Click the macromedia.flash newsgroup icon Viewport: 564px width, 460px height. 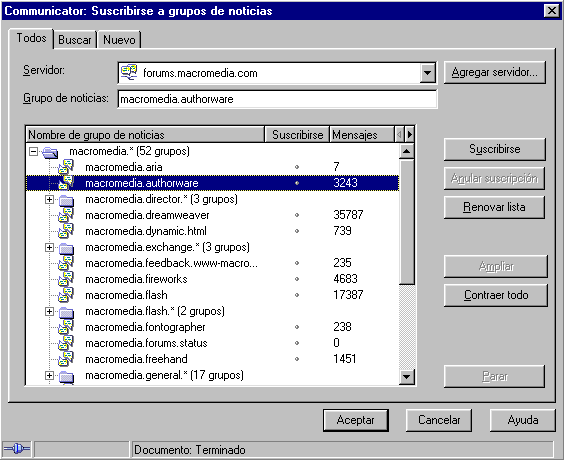pos(66,295)
